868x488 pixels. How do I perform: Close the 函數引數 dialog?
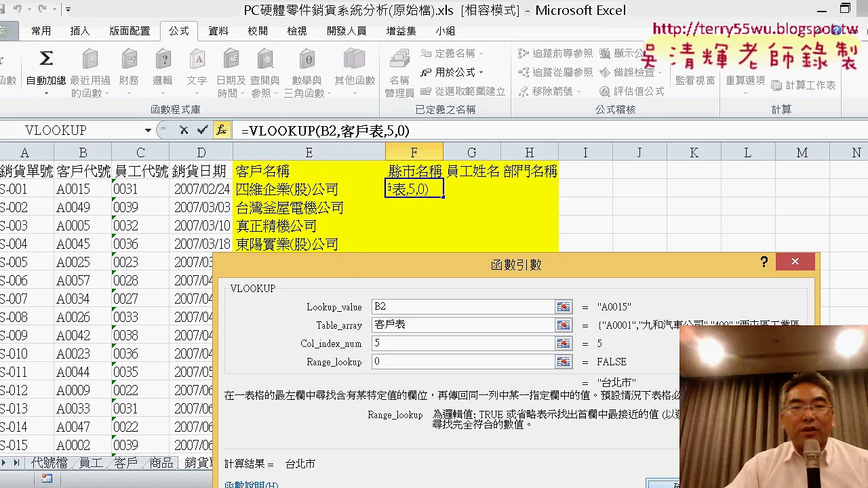[795, 262]
